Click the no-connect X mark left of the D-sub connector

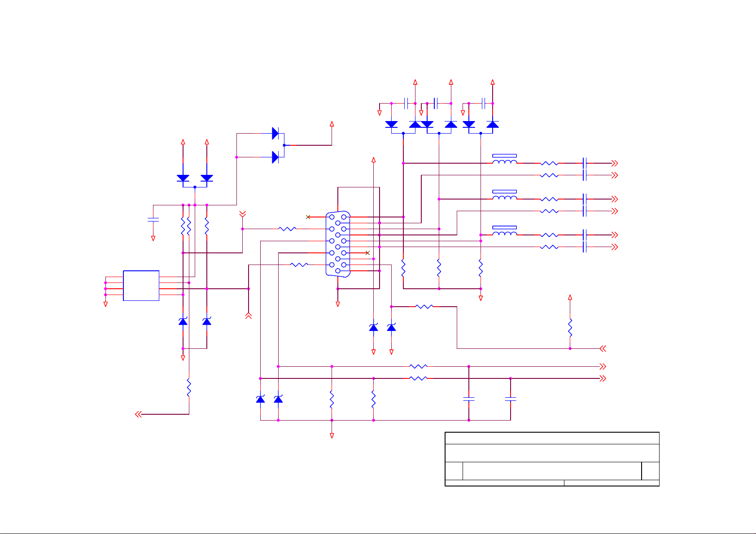(x=308, y=217)
